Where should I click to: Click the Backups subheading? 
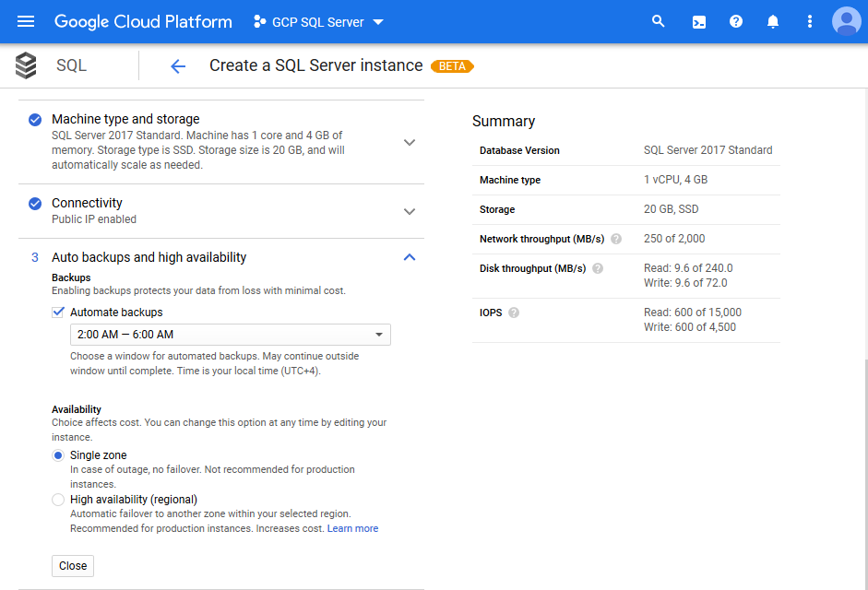point(71,277)
